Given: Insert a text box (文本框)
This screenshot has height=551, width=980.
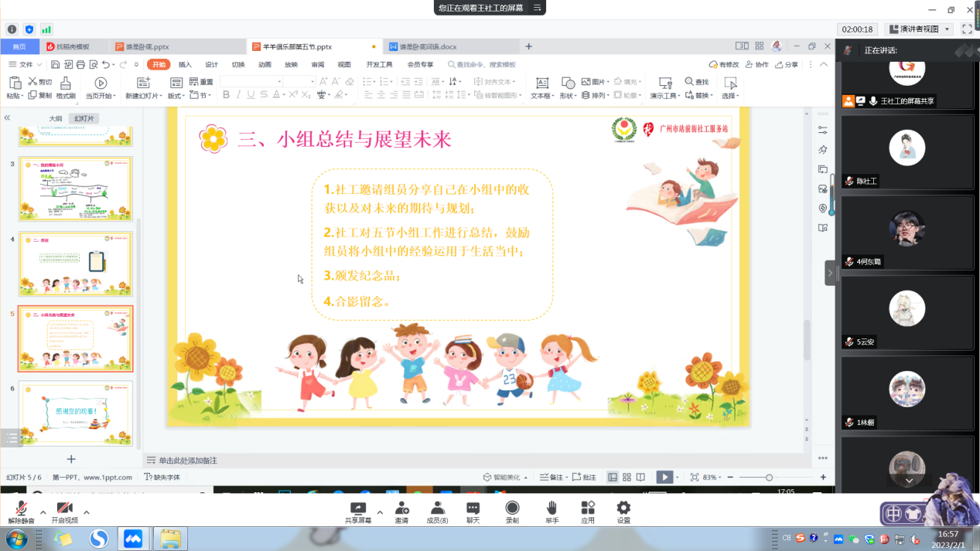Looking at the screenshot, I should 542,88.
